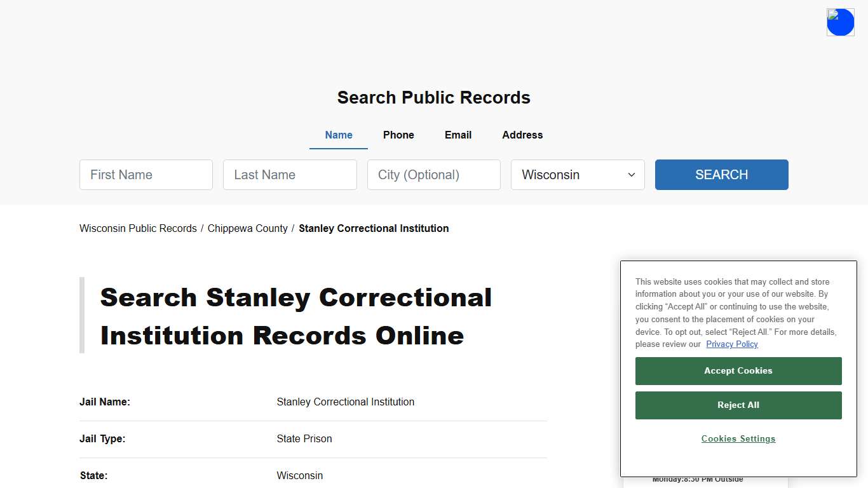Click the SEARCH button
Screen dimensions: 868x488
coord(721,174)
